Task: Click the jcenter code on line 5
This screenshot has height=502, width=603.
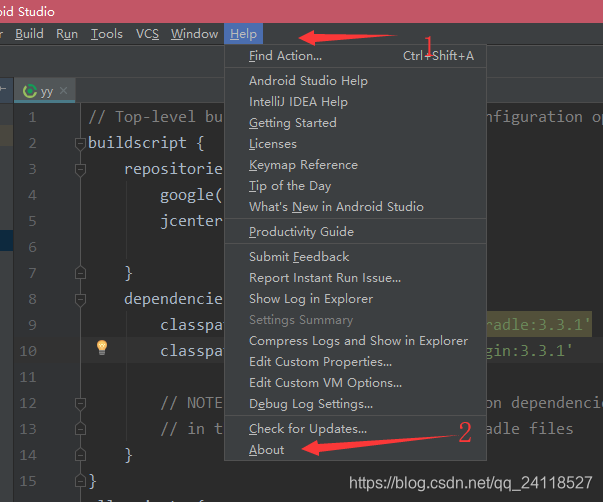Action: coord(191,221)
